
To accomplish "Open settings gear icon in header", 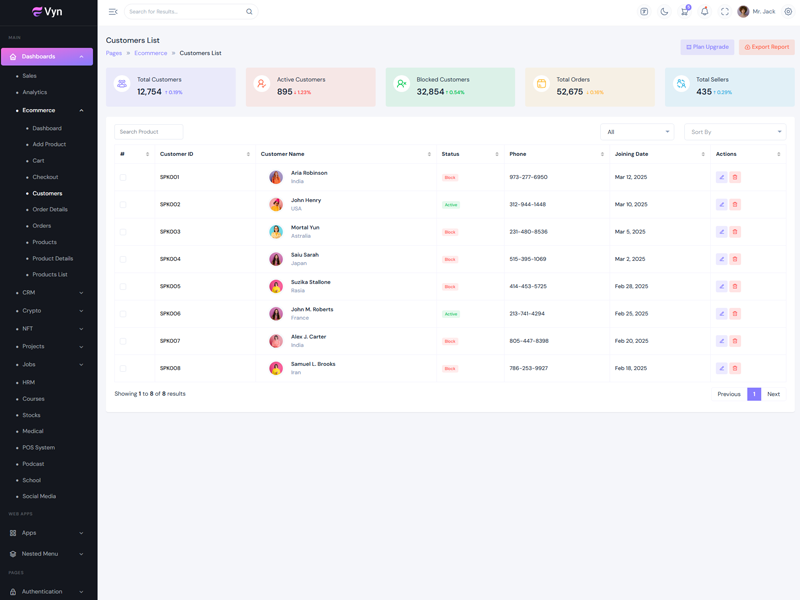I will (788, 12).
